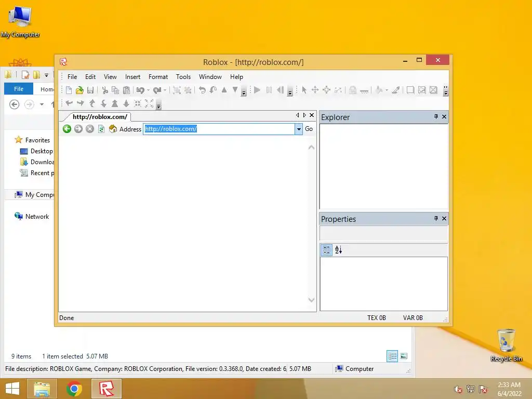This screenshot has height=399, width=532.
Task: Open File Explorer recent locations dropdown arrow
Action: pos(42,104)
